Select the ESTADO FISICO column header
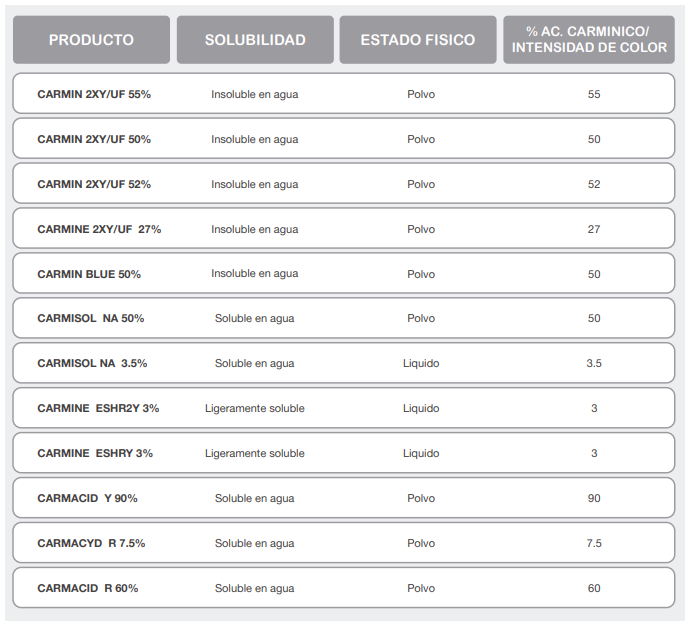Screen dimensions: 691x626 (x=418, y=40)
